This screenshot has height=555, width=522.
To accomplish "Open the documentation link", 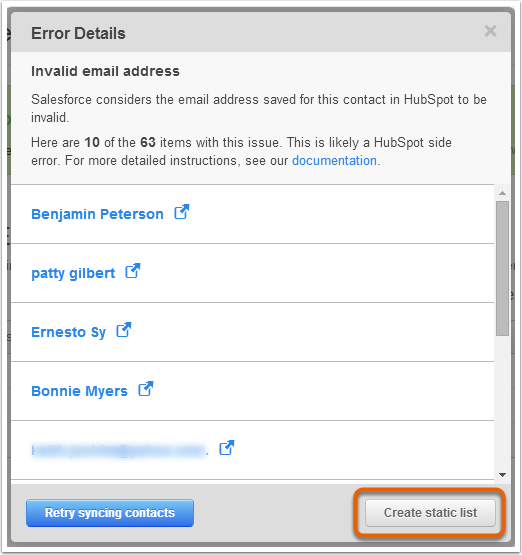I will [334, 161].
